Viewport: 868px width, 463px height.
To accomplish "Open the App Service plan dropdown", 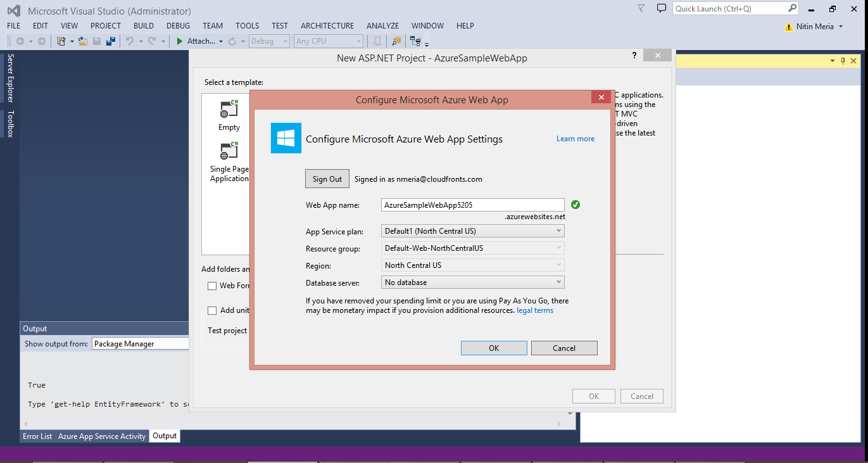I will 473,231.
